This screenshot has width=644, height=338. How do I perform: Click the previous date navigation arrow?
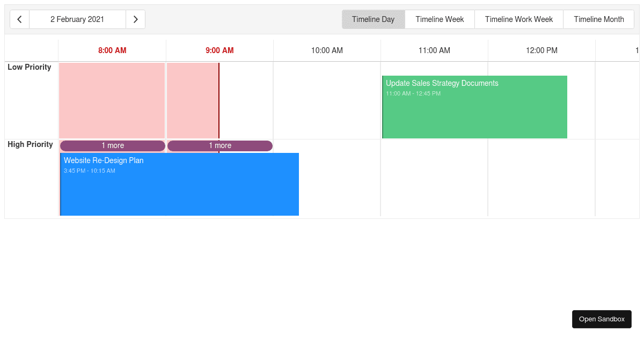pyautogui.click(x=19, y=19)
